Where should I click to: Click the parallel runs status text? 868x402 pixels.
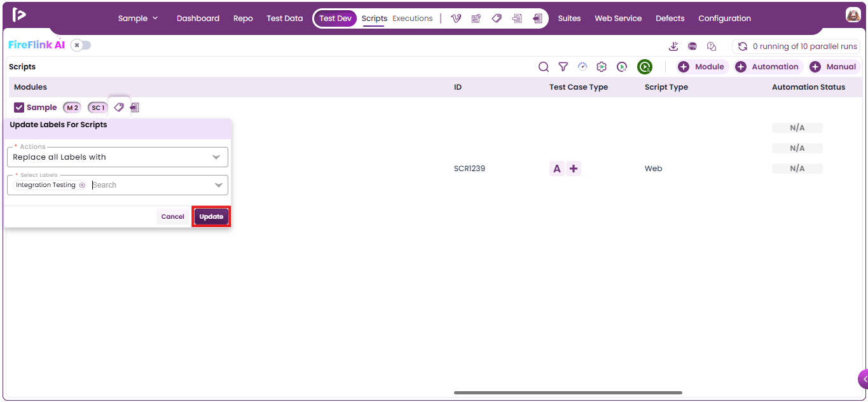pyautogui.click(x=805, y=46)
